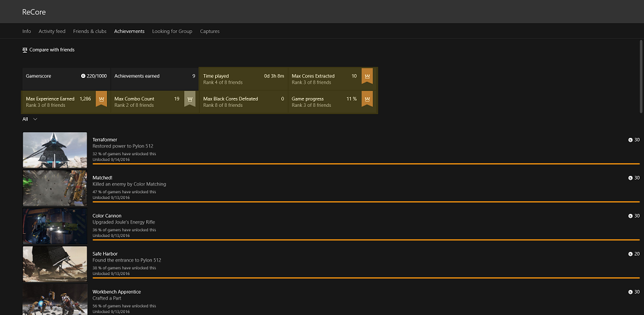644x315 pixels.
Task: Click the Compare with friends scale icon
Action: click(24, 50)
